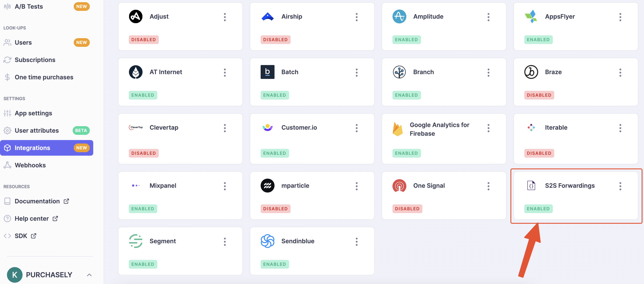This screenshot has width=644, height=284.
Task: Click the One Signal logo icon
Action: pos(399,186)
